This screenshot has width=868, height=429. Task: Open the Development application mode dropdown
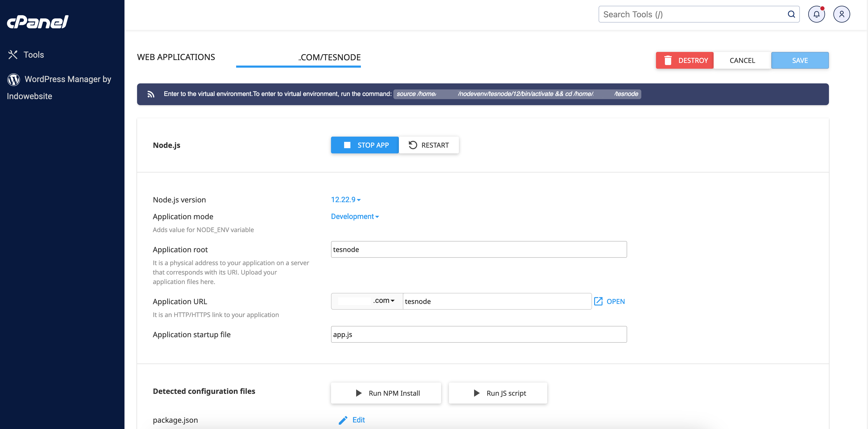pyautogui.click(x=355, y=217)
